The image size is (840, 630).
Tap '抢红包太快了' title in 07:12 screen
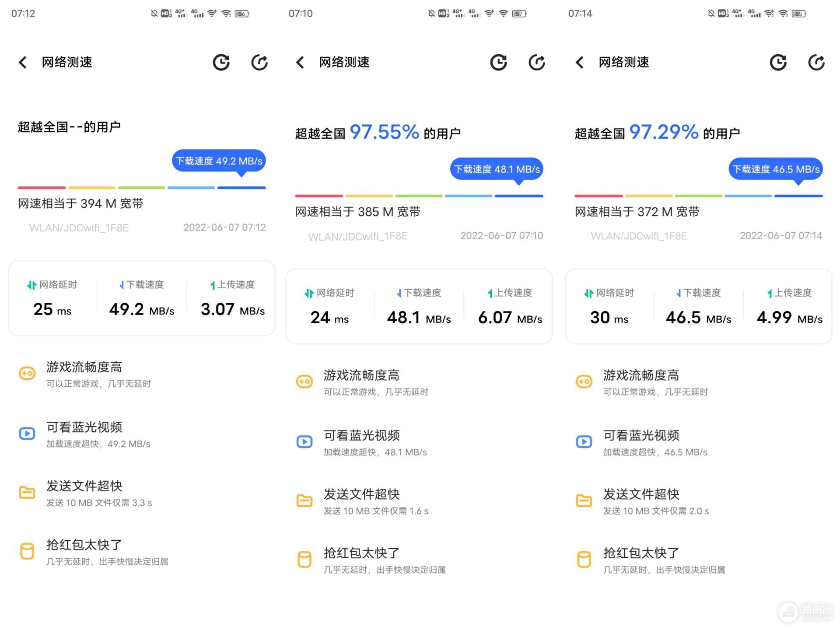pyautogui.click(x=84, y=545)
